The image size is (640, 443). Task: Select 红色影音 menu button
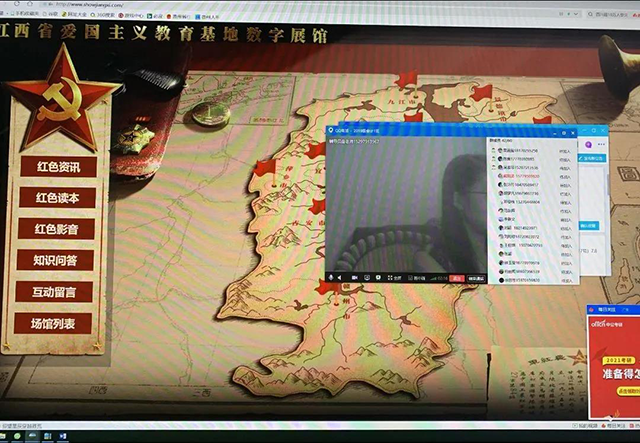[x=64, y=229]
